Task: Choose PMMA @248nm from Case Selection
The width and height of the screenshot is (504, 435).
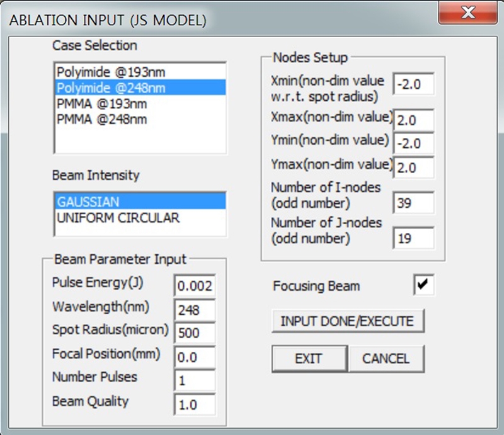Action: coord(101,119)
